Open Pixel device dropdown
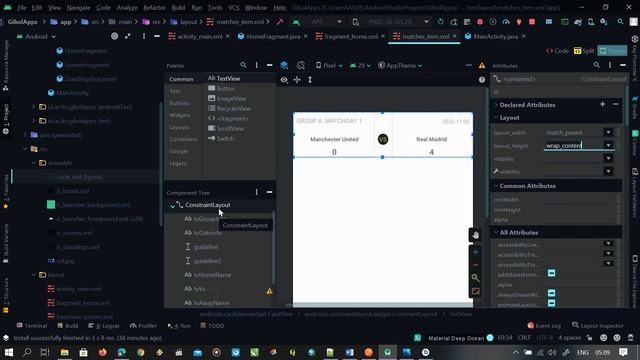 329,65
